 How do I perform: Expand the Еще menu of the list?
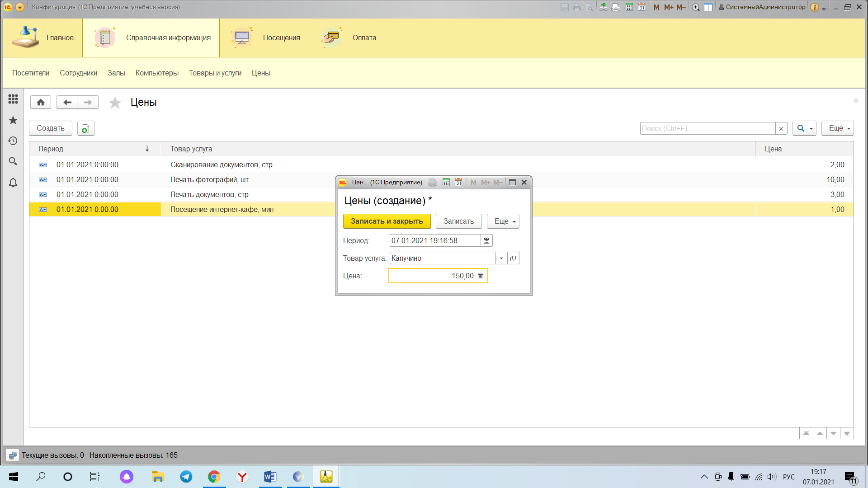(838, 128)
